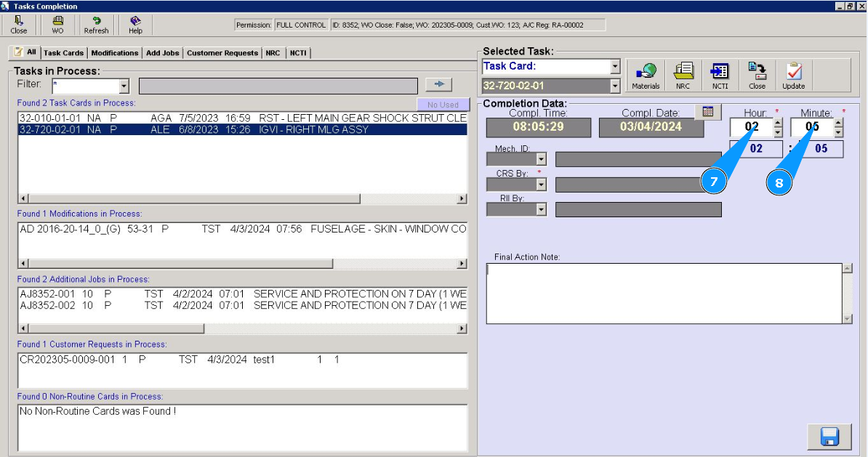Click the No Used button
Screen dimensions: 868x457
coord(443,105)
